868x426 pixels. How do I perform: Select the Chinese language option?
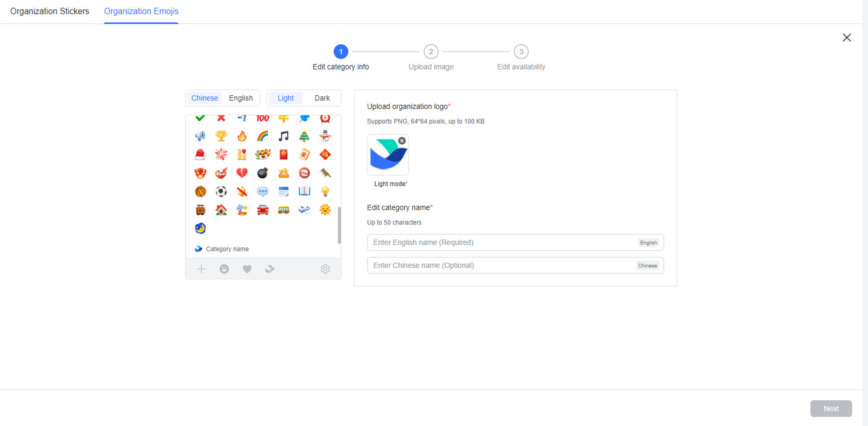pyautogui.click(x=204, y=98)
